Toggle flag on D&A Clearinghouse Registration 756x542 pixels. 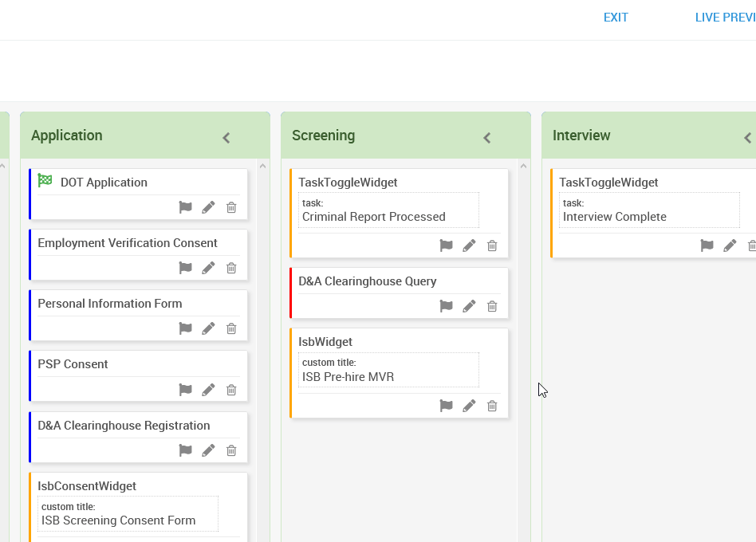pos(185,450)
